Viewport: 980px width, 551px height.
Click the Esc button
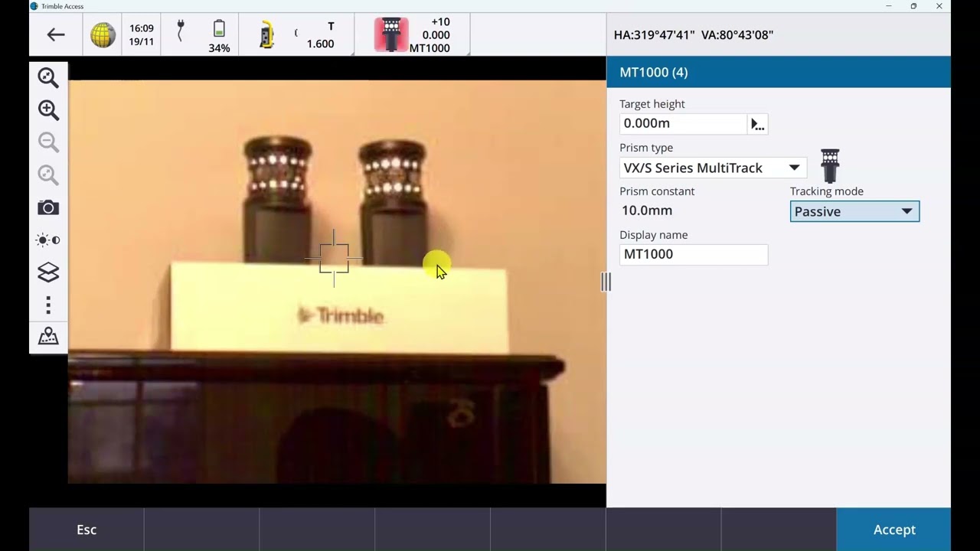(87, 530)
